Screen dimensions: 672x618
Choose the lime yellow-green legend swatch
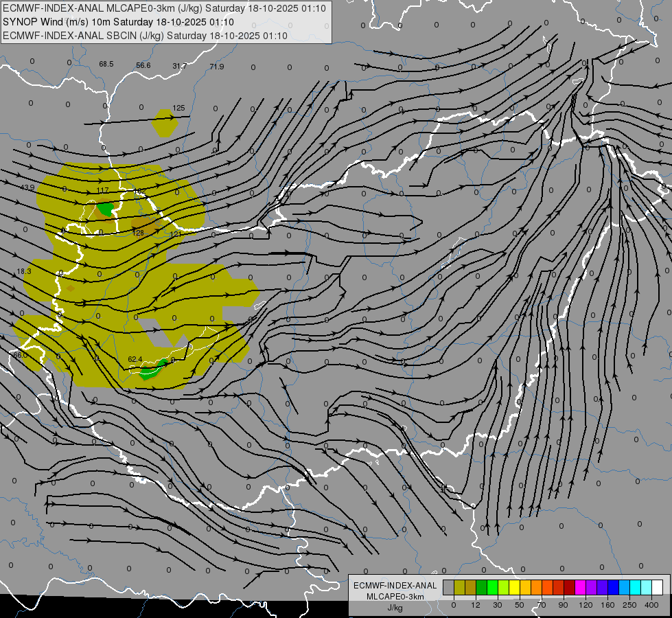504,588
